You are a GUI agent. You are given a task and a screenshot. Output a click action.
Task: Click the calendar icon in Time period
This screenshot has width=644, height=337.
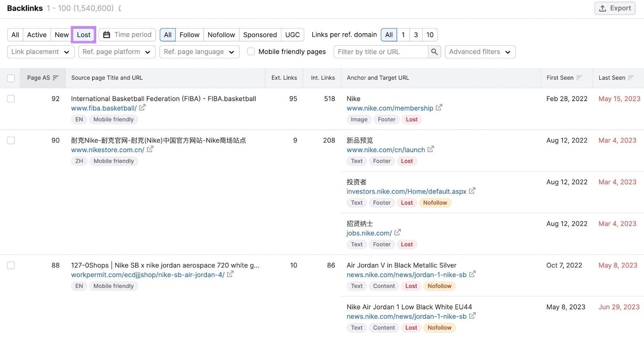107,35
